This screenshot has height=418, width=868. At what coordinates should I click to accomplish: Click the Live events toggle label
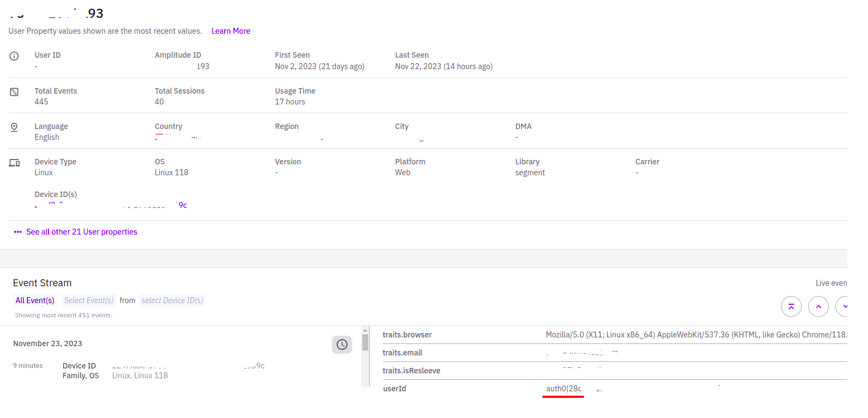click(831, 283)
